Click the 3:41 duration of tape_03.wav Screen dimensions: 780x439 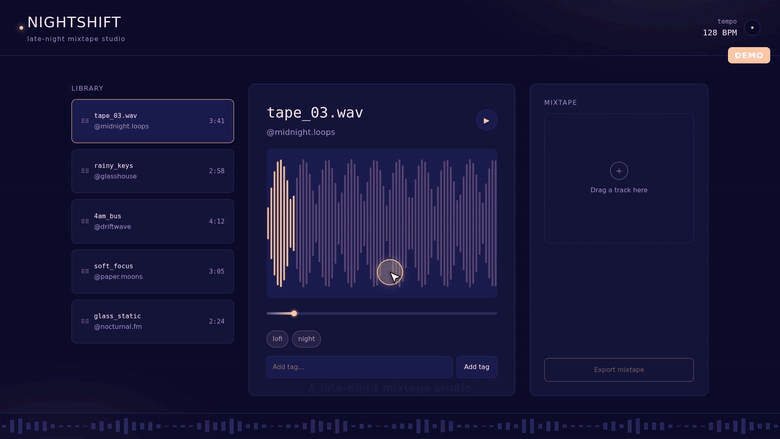coord(216,121)
